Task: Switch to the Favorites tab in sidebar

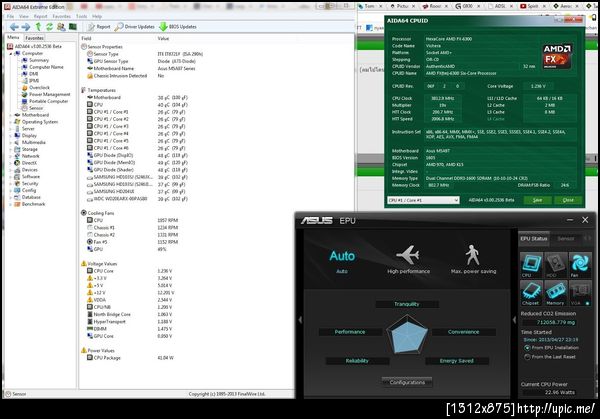Action: coord(34,38)
